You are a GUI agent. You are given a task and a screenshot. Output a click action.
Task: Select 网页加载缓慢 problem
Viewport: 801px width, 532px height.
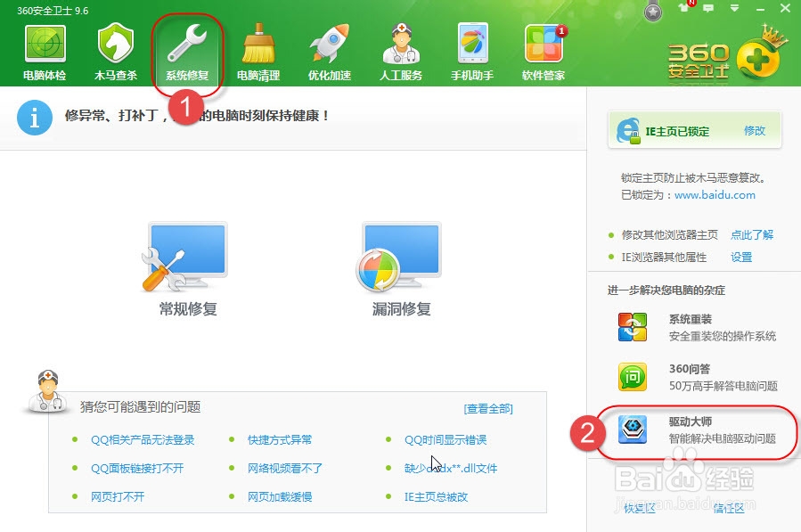280,496
